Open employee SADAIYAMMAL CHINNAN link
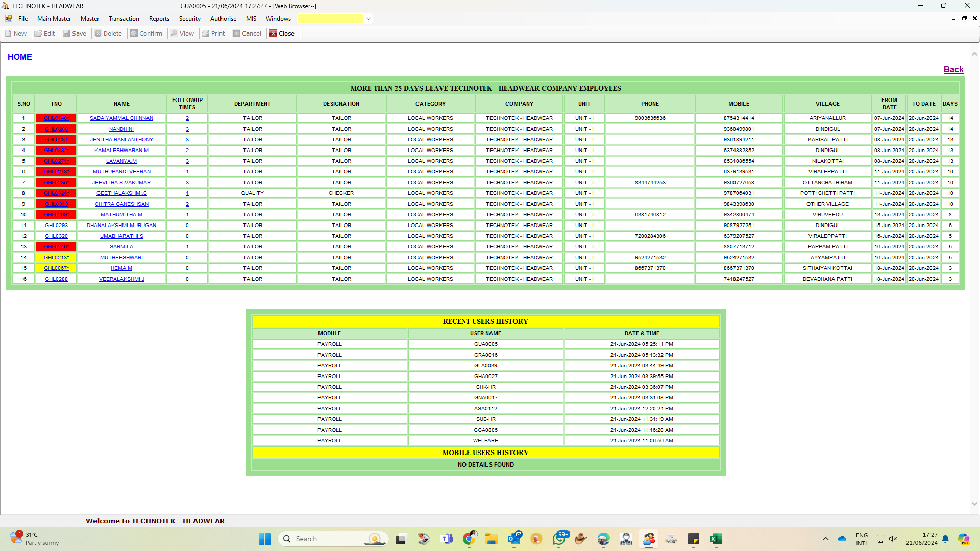The height and width of the screenshot is (551, 980). (121, 118)
